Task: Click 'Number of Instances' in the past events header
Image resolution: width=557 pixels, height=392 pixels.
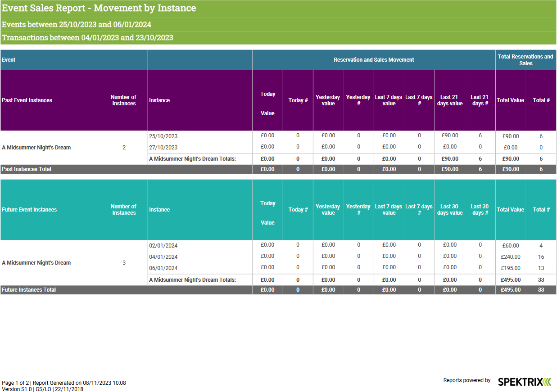Action: pos(124,100)
